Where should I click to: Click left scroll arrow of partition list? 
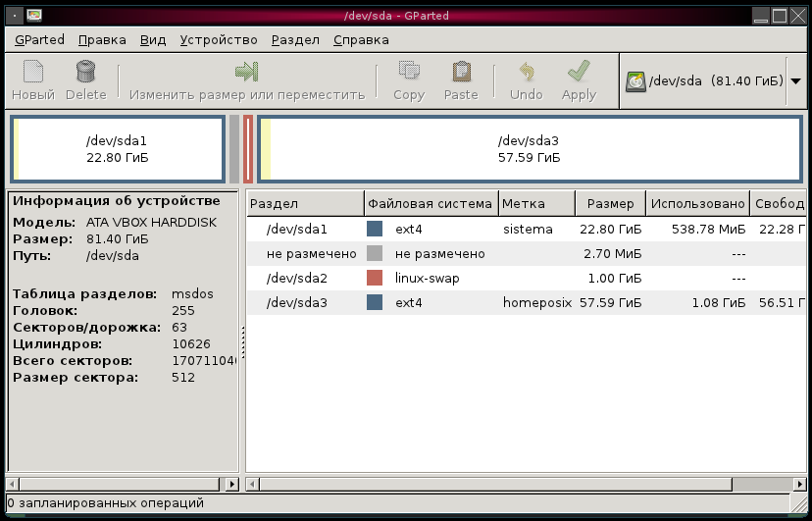click(x=253, y=485)
